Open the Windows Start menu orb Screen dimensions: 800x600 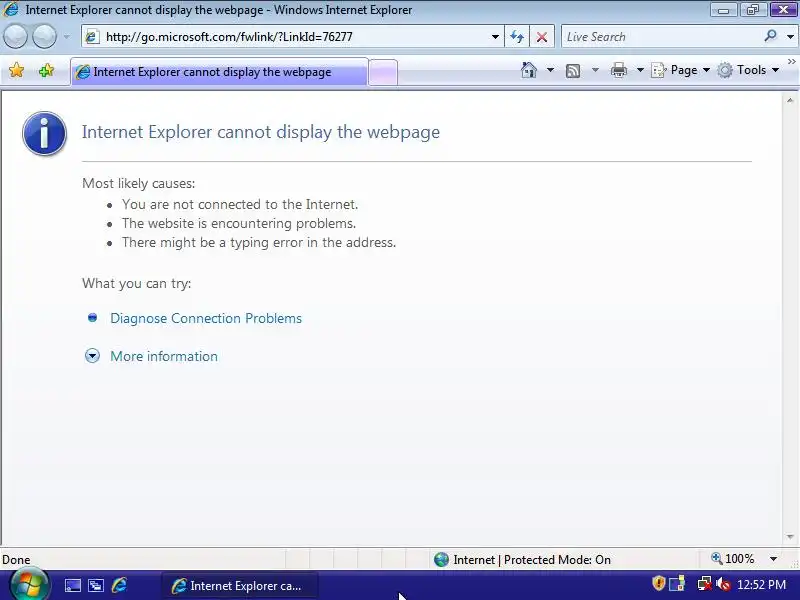[29, 585]
